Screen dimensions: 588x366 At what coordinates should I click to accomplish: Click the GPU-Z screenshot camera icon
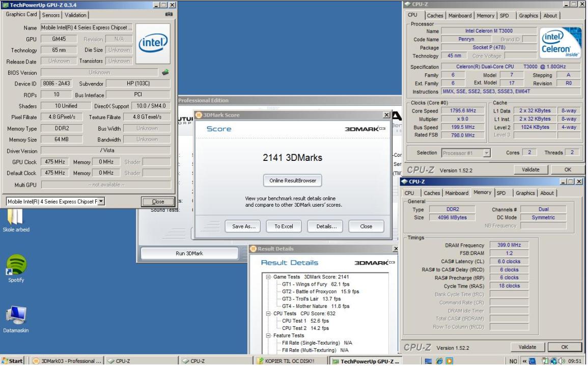pyautogui.click(x=169, y=14)
